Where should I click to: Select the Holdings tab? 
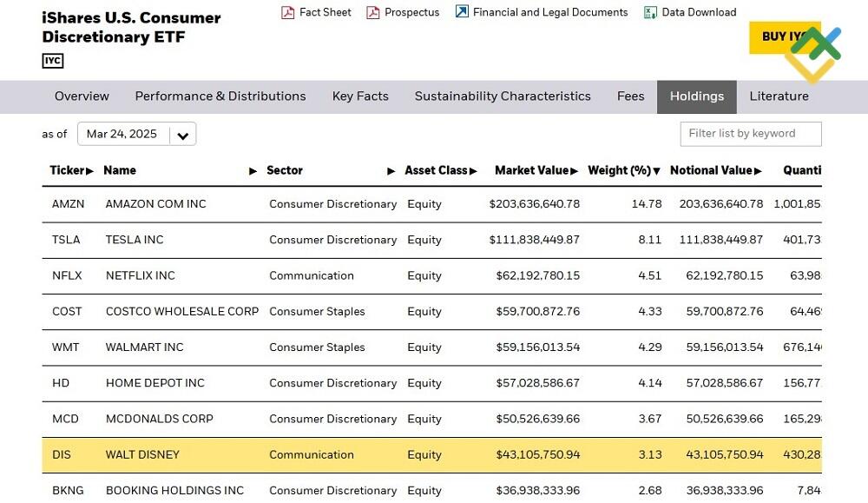tap(697, 97)
